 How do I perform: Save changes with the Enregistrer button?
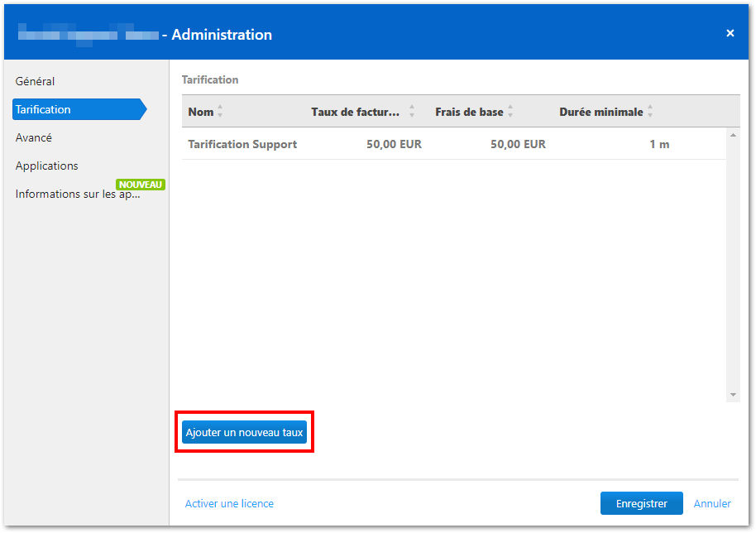coord(641,503)
